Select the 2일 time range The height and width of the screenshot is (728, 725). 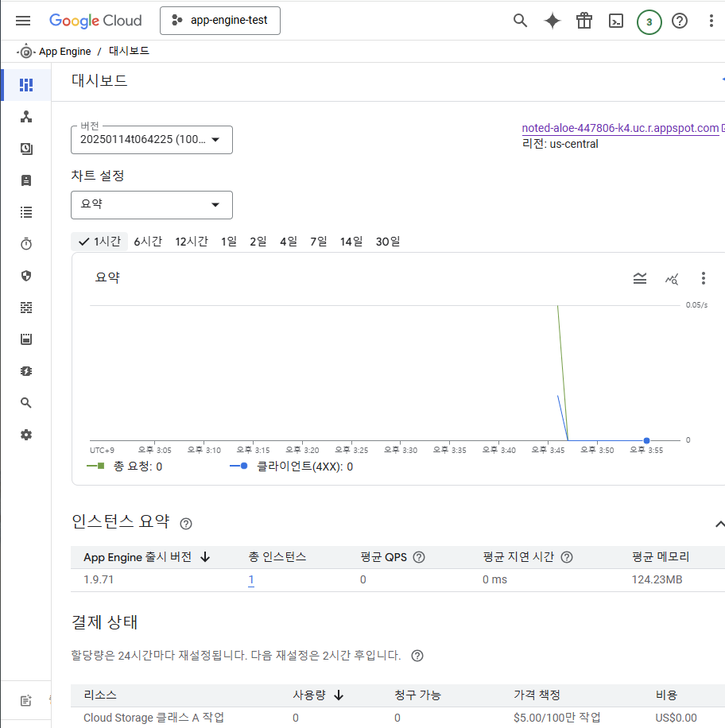[258, 242]
